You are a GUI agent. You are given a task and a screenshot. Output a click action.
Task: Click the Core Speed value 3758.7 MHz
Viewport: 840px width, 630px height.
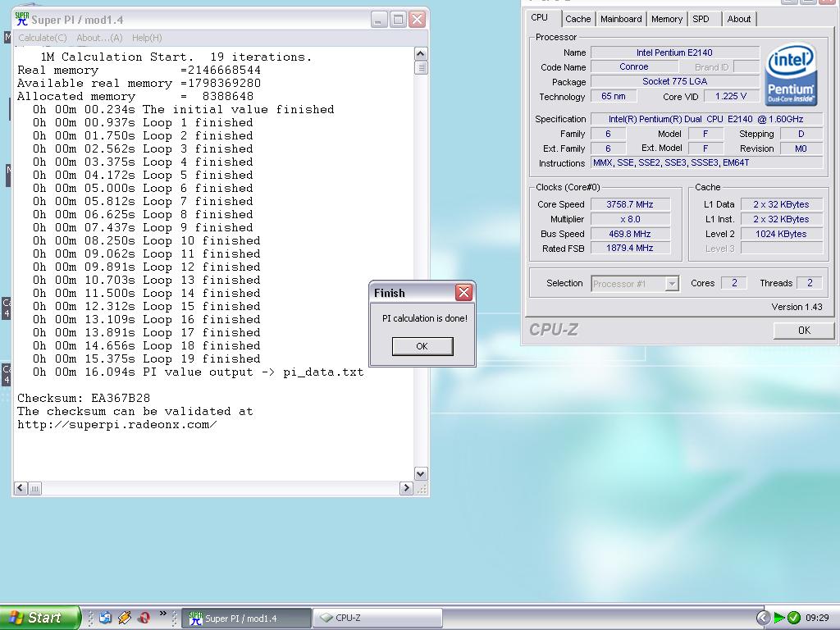(630, 204)
